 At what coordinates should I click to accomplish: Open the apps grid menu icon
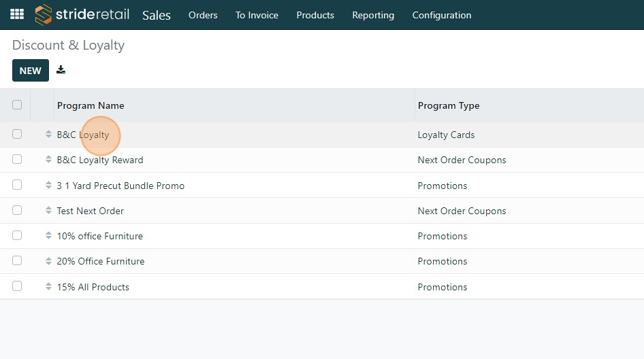[x=17, y=14]
